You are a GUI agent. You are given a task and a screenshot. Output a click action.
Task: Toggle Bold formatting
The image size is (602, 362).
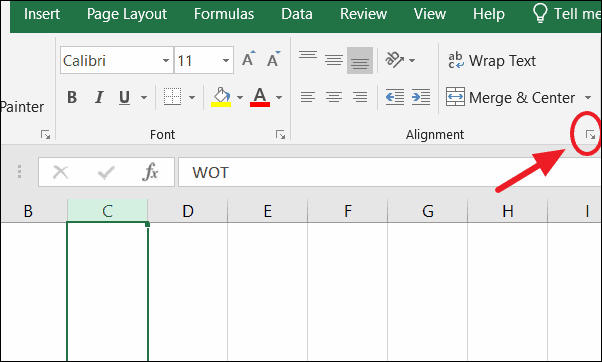coord(72,98)
